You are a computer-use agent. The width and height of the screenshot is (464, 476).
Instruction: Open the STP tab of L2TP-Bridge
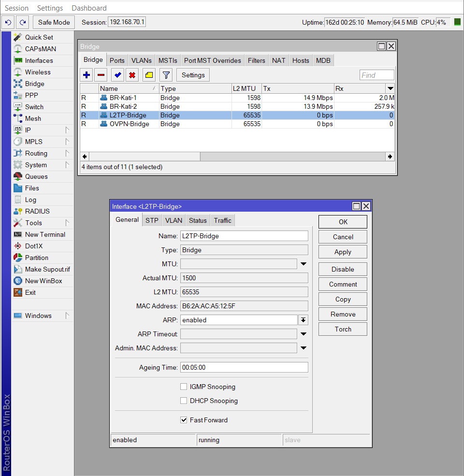[152, 220]
